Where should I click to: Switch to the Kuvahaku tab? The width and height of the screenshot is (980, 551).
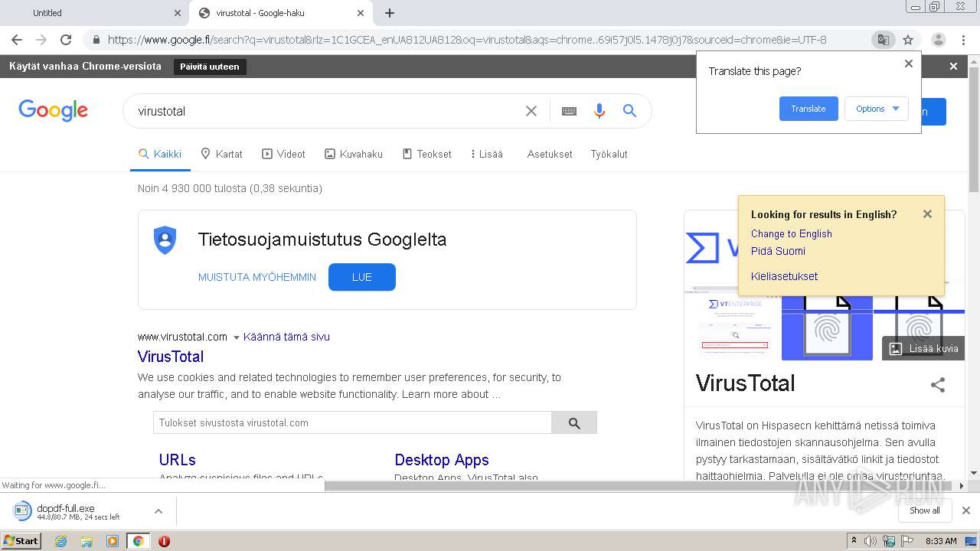tap(354, 154)
